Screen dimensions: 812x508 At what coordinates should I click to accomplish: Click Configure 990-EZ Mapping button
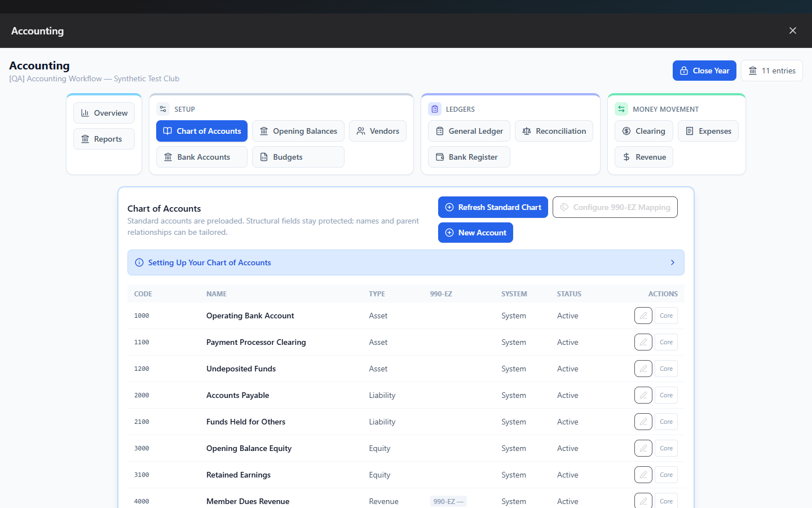click(x=615, y=207)
